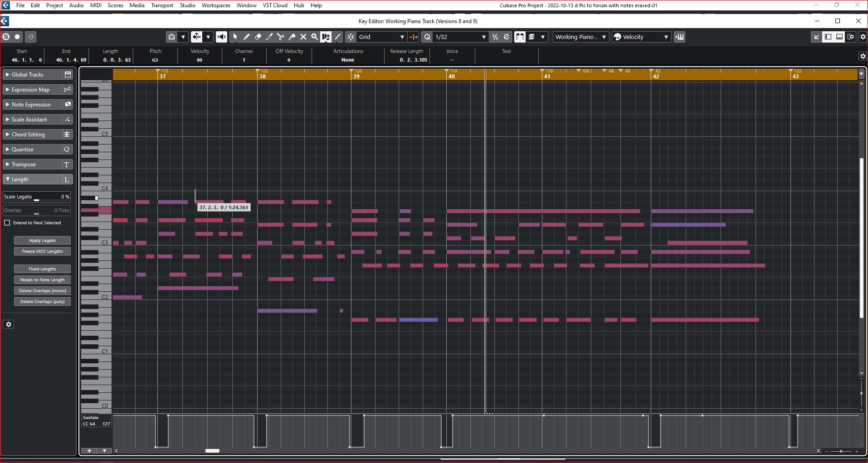Select the Comp hand tool

326,37
